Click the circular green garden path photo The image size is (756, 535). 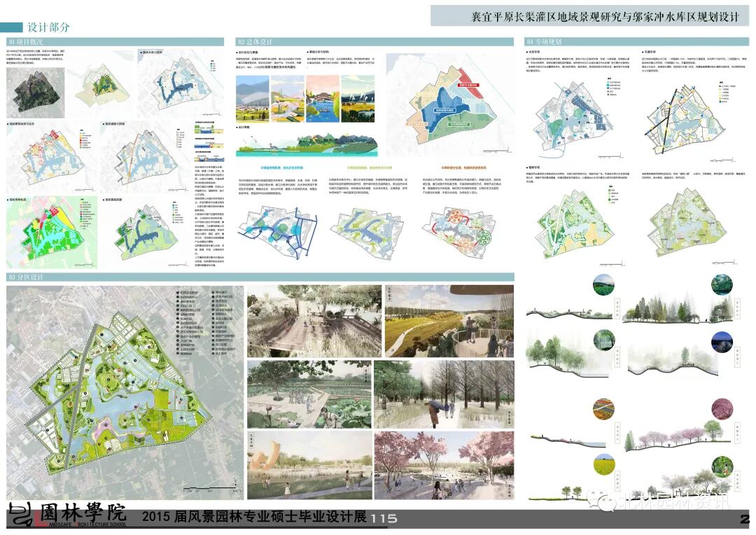point(722,467)
